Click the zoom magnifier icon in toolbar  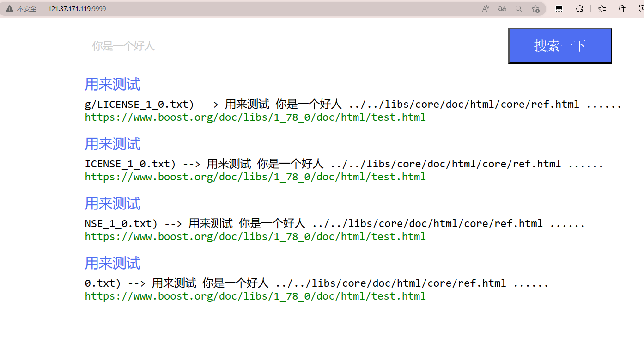pyautogui.click(x=518, y=8)
